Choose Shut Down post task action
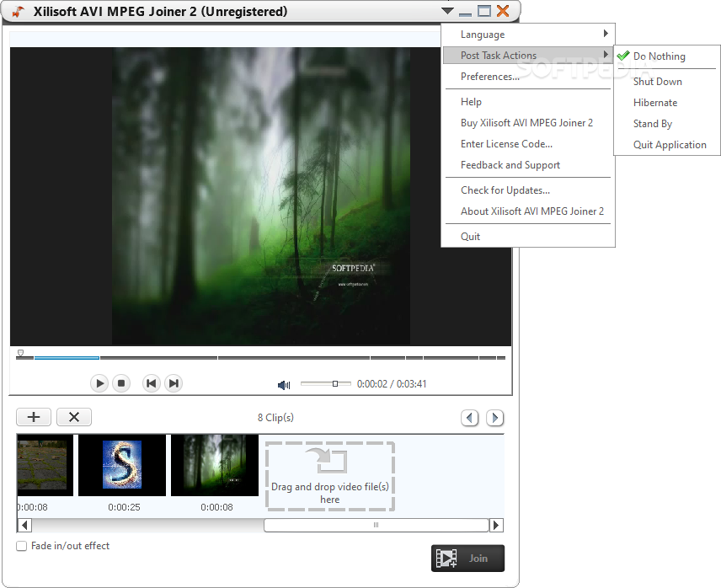 point(667,82)
